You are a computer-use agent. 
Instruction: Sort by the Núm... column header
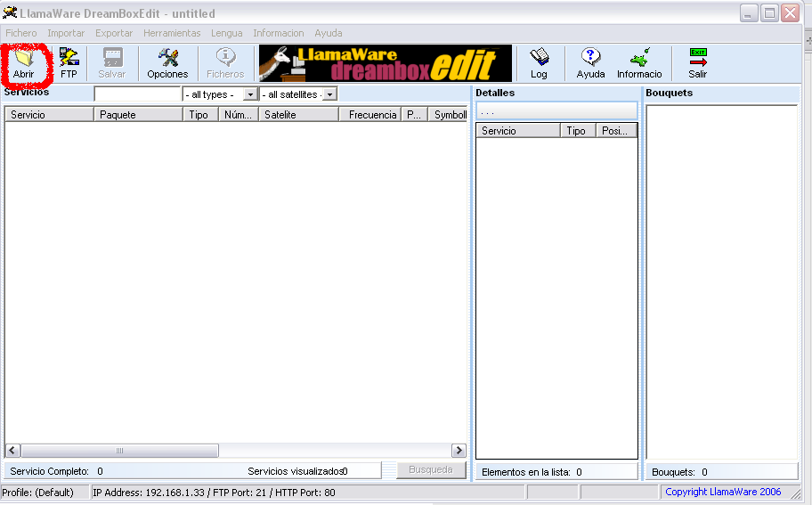pos(239,115)
